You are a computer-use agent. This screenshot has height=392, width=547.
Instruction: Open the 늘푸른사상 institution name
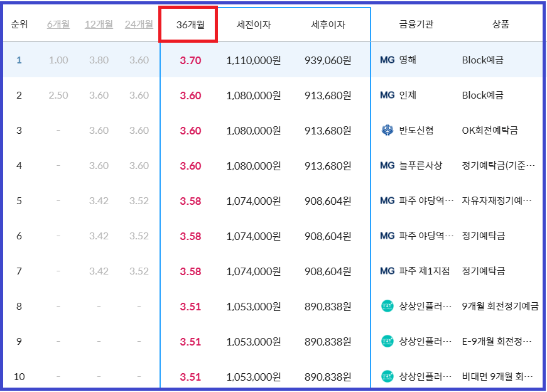(420, 165)
